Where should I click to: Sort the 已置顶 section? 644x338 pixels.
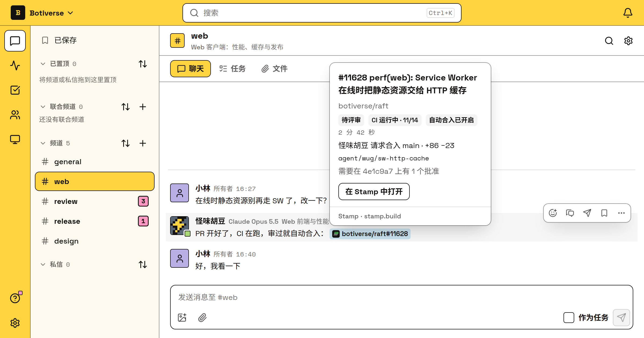click(143, 64)
